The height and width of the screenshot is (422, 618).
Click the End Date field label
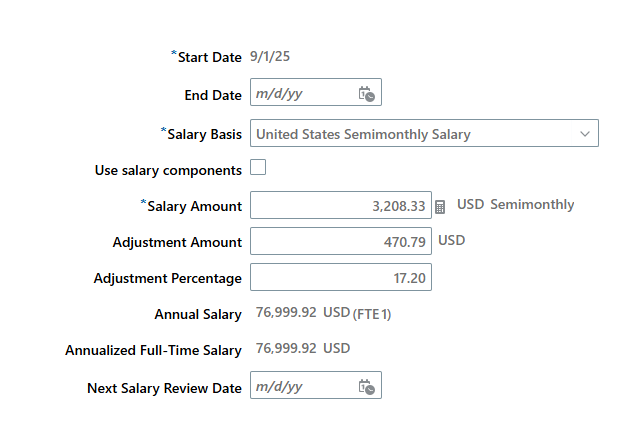[213, 95]
